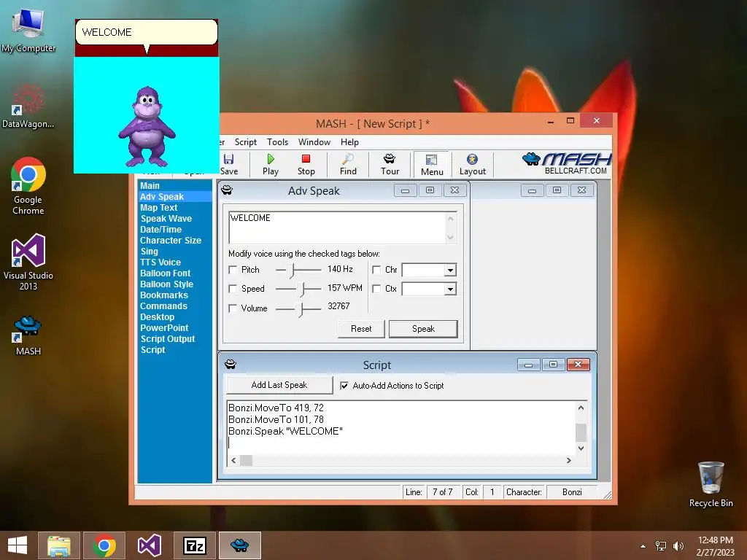Image resolution: width=747 pixels, height=560 pixels.
Task: Open Date/Time sidebar item
Action: tap(160, 230)
